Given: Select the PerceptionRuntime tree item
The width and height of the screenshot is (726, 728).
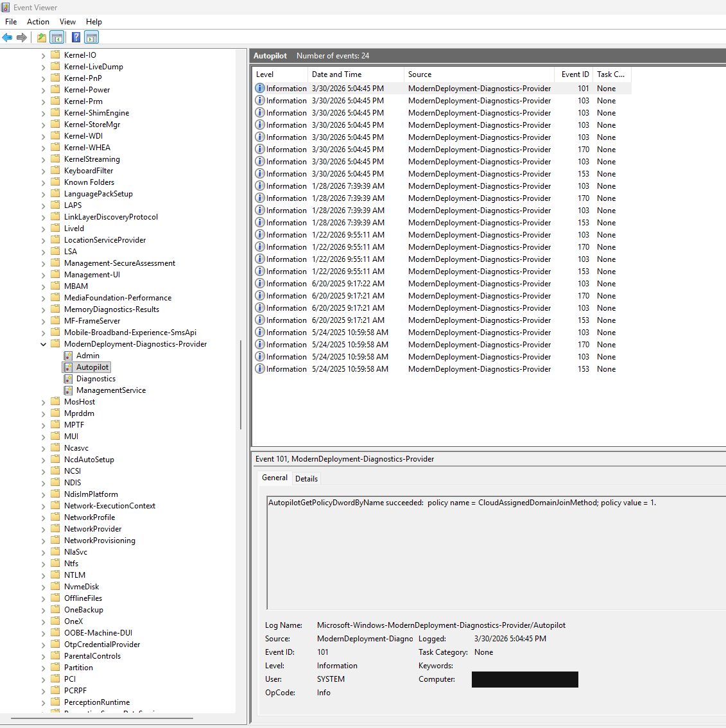Looking at the screenshot, I should pos(97,702).
